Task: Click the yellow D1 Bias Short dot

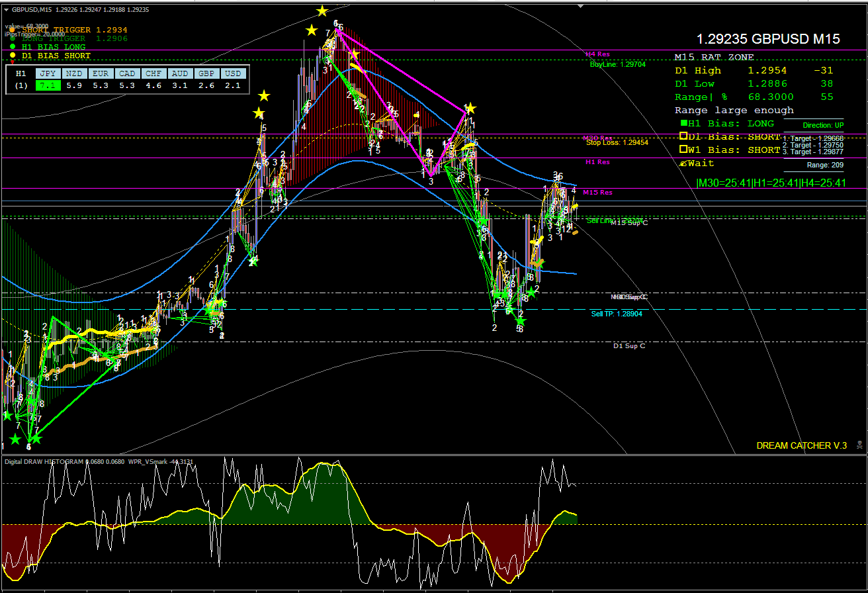Action: 12,56
